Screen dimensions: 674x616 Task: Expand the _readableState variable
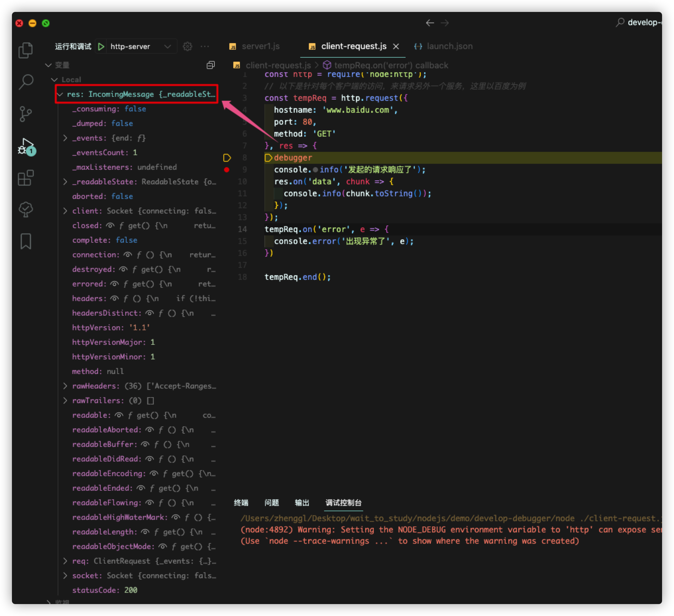[x=65, y=182]
